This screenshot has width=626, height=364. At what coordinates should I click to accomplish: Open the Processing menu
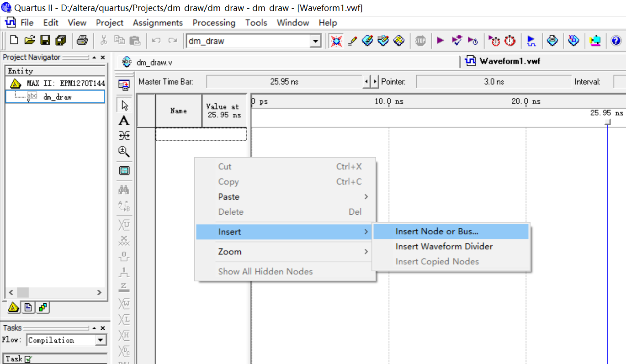point(214,22)
